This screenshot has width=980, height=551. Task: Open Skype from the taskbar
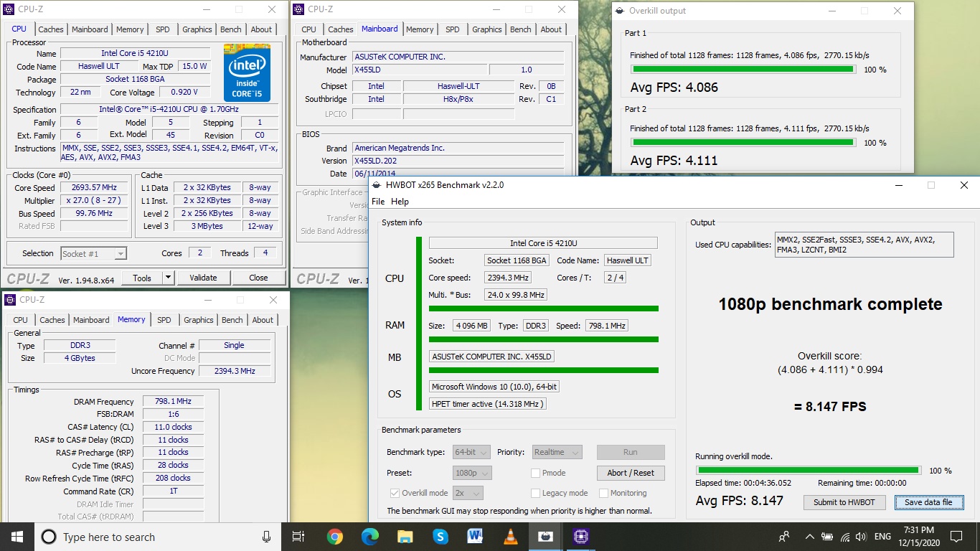pyautogui.click(x=440, y=537)
